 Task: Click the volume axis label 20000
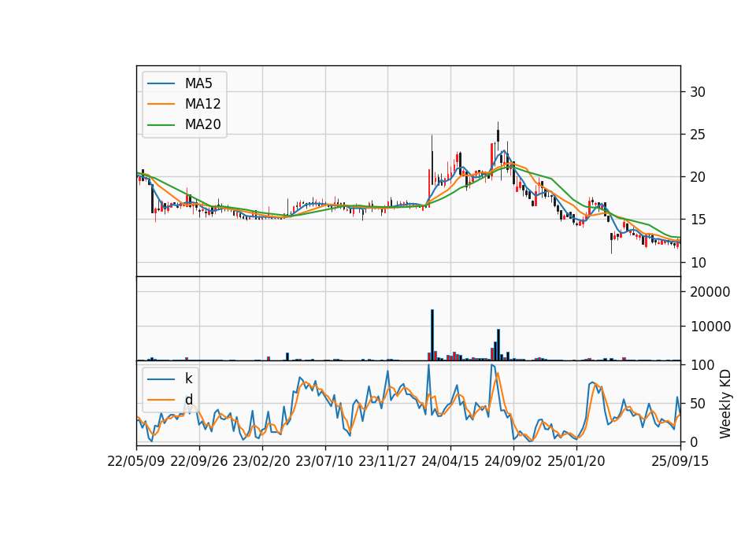[x=710, y=292]
